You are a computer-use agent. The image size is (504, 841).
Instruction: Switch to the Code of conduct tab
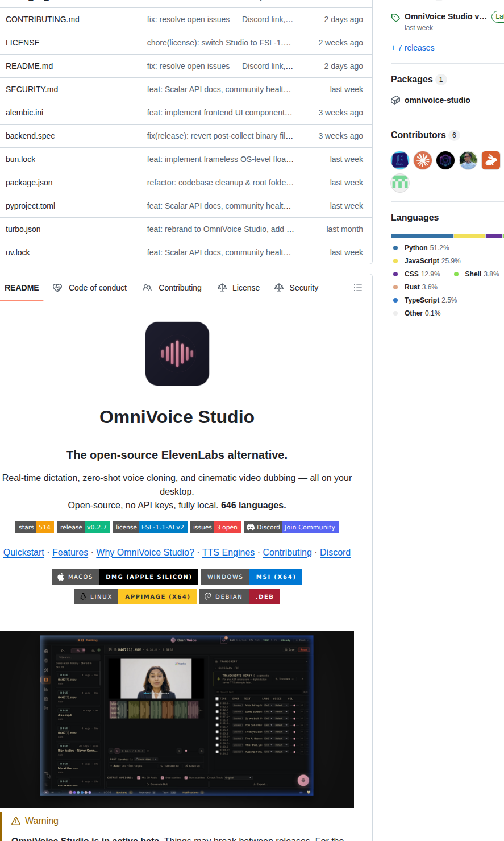[90, 288]
